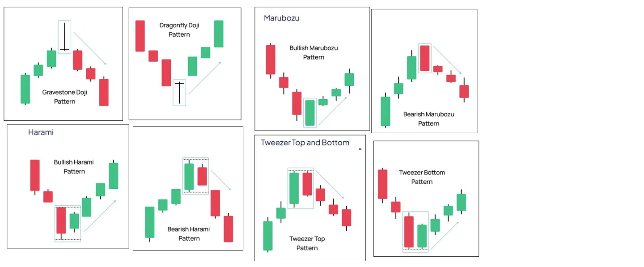Click the Dragonfly Doji candle in highlight box
Image resolution: width=644 pixels, height=267 pixels.
tap(179, 93)
